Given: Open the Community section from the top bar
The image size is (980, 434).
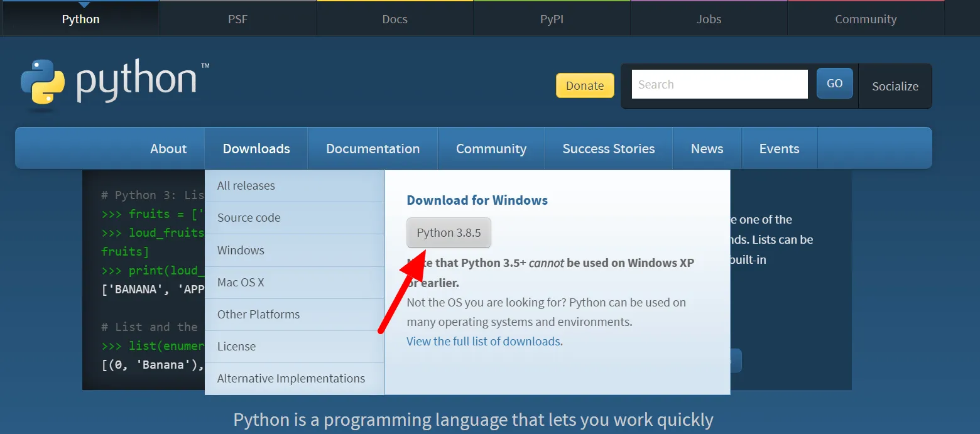Looking at the screenshot, I should (x=866, y=19).
